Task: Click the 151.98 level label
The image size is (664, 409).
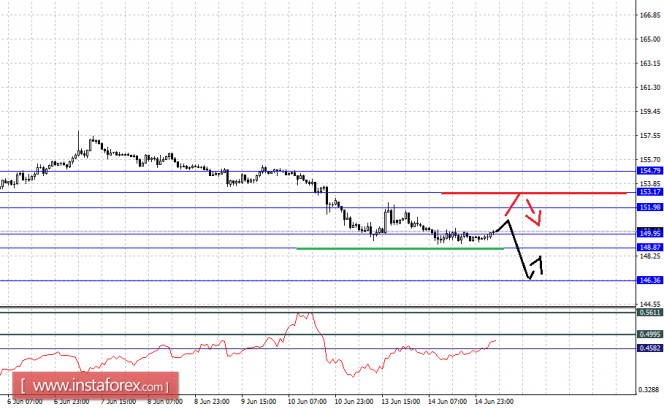Action: 650,207
